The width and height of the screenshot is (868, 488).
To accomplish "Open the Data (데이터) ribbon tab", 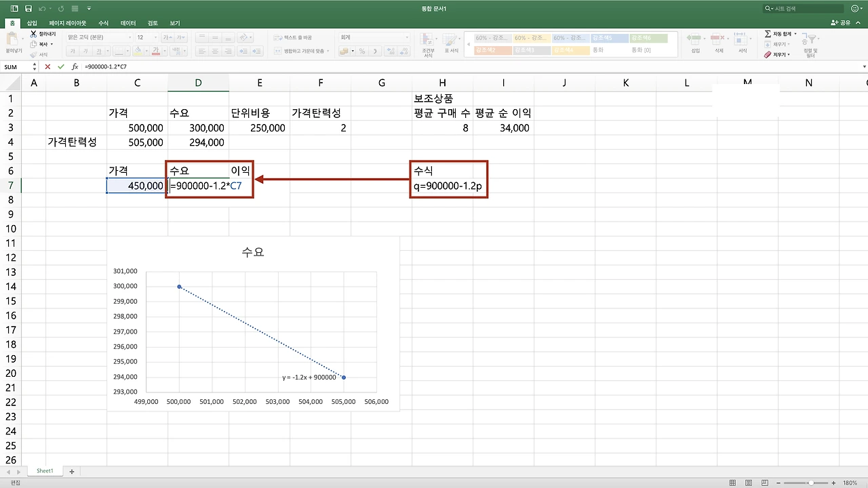I will coord(128,23).
